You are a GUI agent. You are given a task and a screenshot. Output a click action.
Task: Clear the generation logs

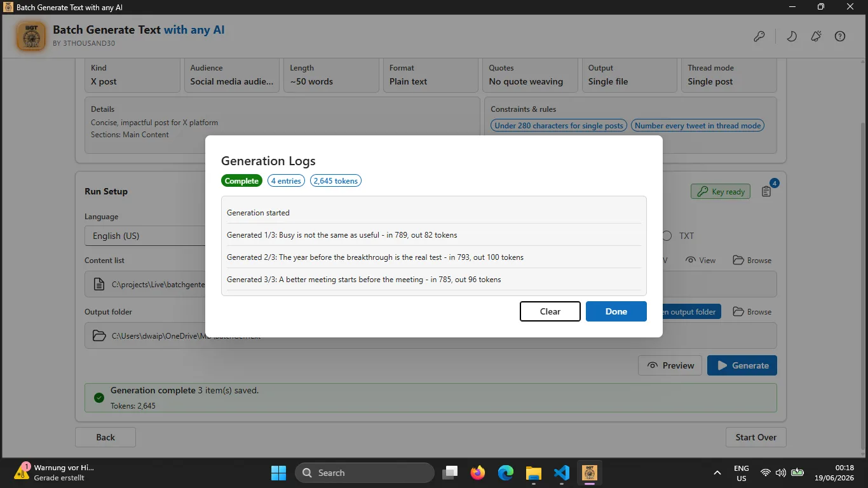click(x=550, y=311)
